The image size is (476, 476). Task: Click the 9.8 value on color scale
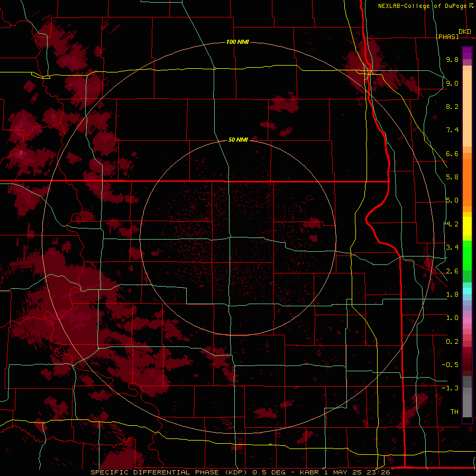click(452, 59)
